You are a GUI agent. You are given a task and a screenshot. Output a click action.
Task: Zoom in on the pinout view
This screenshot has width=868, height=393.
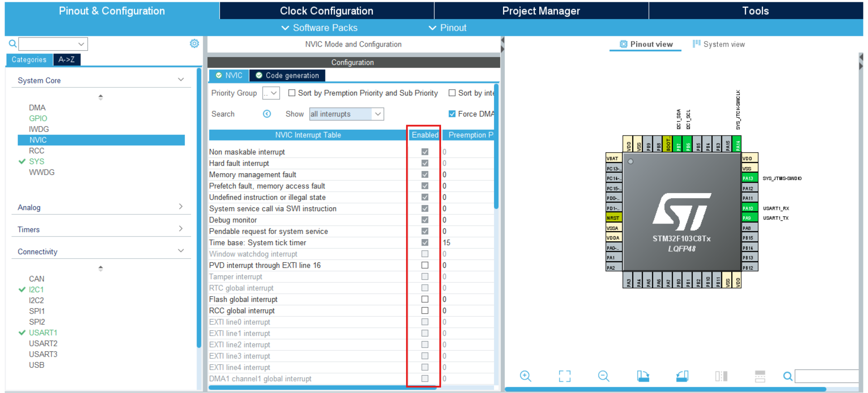coord(525,376)
